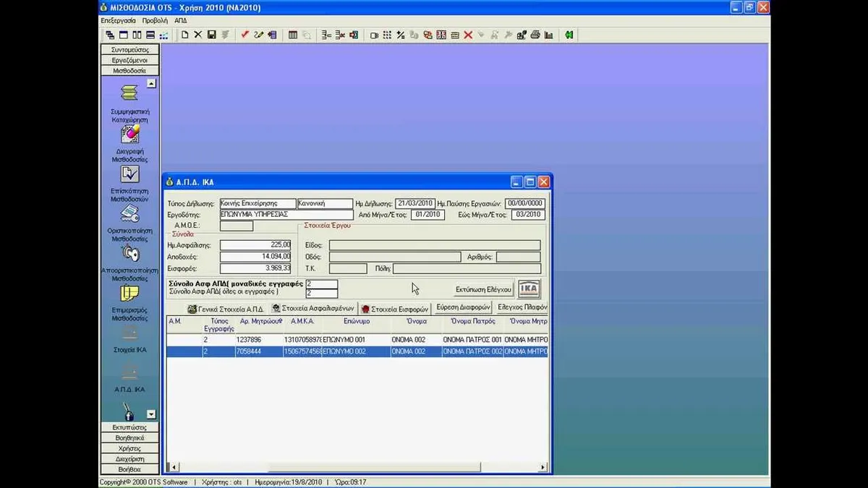Click the pencil edit toolbar icon
Image resolution: width=868 pixels, height=488 pixels.
[258, 35]
